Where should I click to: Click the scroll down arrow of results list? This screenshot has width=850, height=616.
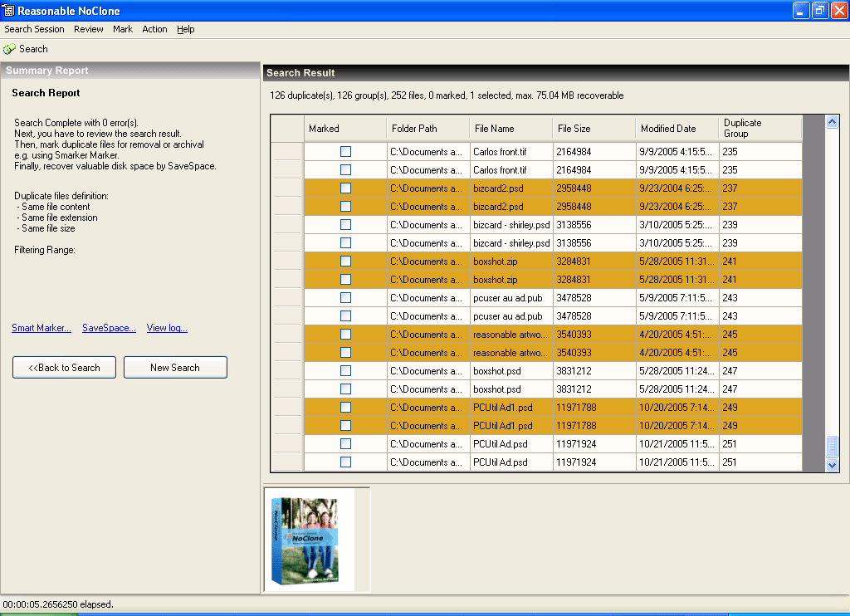pos(833,465)
